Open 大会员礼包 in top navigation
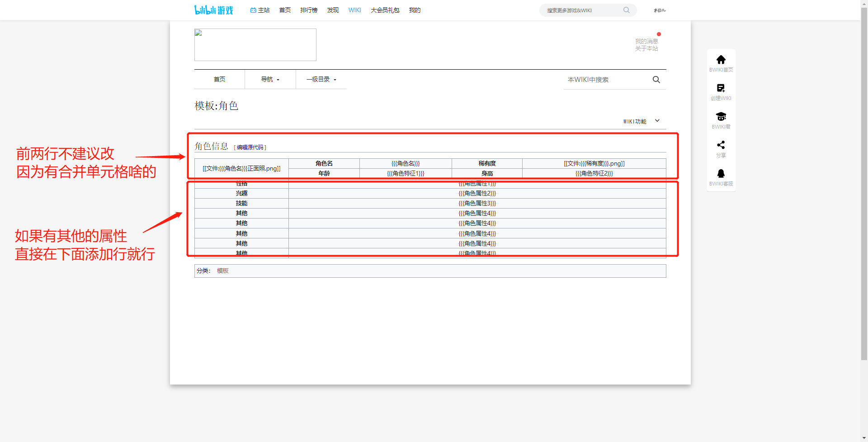The height and width of the screenshot is (442, 868). click(x=385, y=10)
